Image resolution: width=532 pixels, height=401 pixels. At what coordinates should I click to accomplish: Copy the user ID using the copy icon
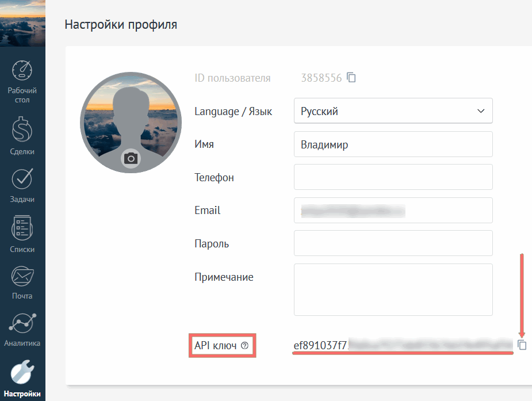pos(351,78)
